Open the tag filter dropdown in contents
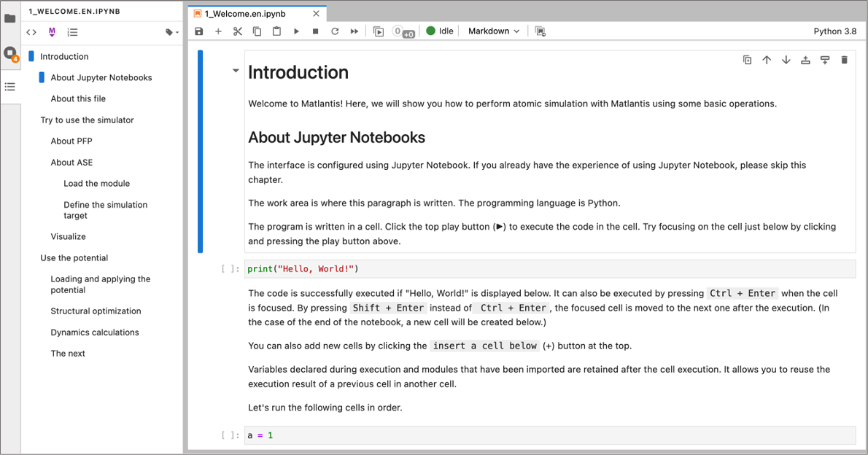This screenshot has width=868, height=455. tap(172, 32)
